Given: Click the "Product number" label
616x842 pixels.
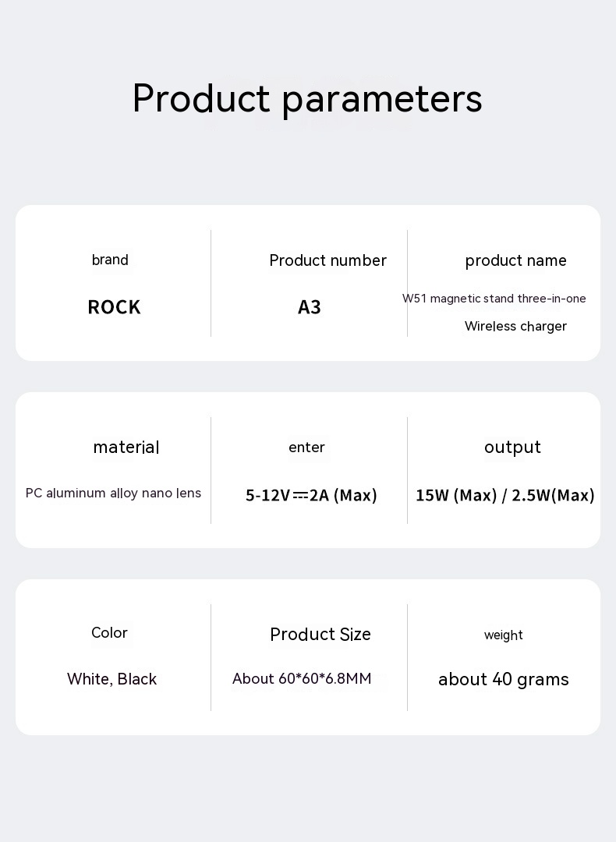Looking at the screenshot, I should (x=327, y=261).
